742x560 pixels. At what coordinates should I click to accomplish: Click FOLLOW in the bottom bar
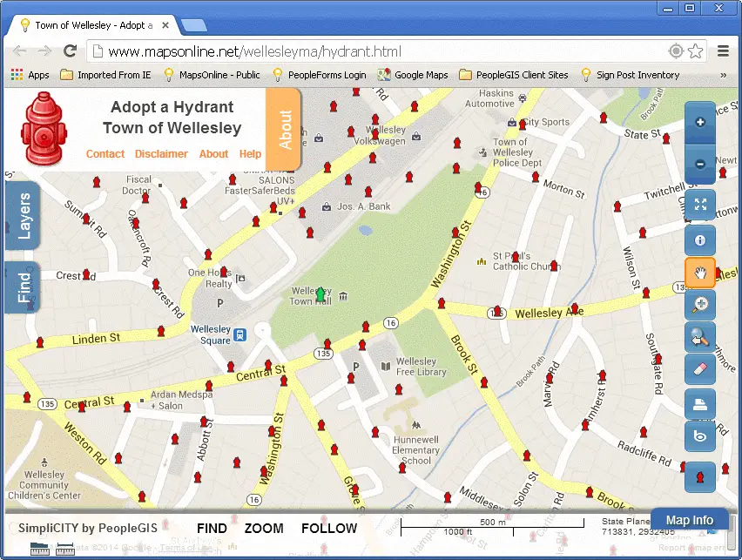coord(329,529)
